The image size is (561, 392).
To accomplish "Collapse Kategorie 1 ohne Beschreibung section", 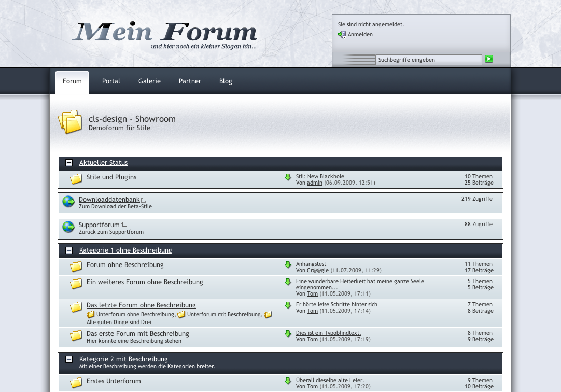I will pos(69,250).
